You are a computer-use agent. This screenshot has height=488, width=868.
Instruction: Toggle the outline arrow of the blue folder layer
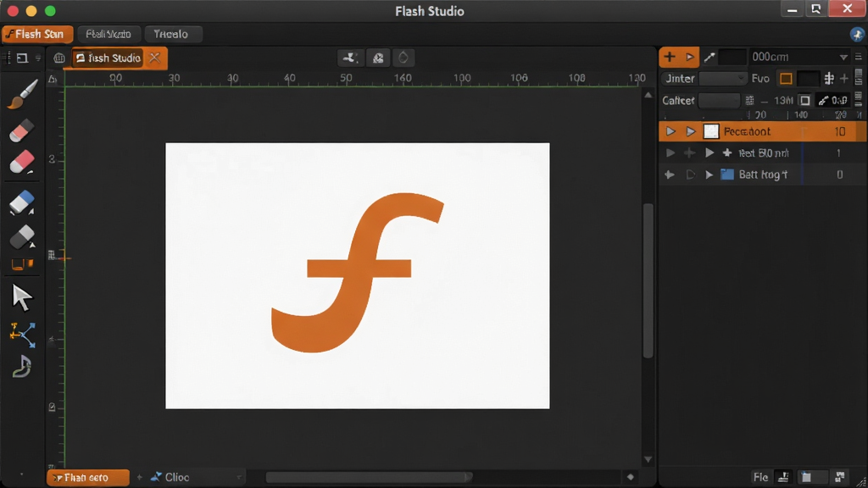tap(690, 175)
